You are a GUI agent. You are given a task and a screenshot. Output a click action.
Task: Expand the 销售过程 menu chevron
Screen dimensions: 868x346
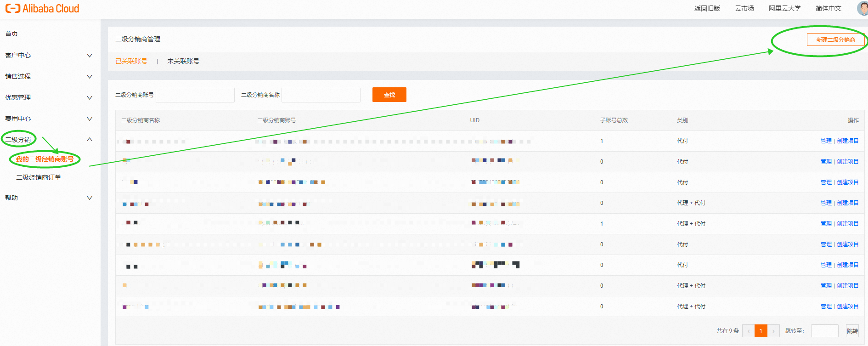click(x=90, y=77)
